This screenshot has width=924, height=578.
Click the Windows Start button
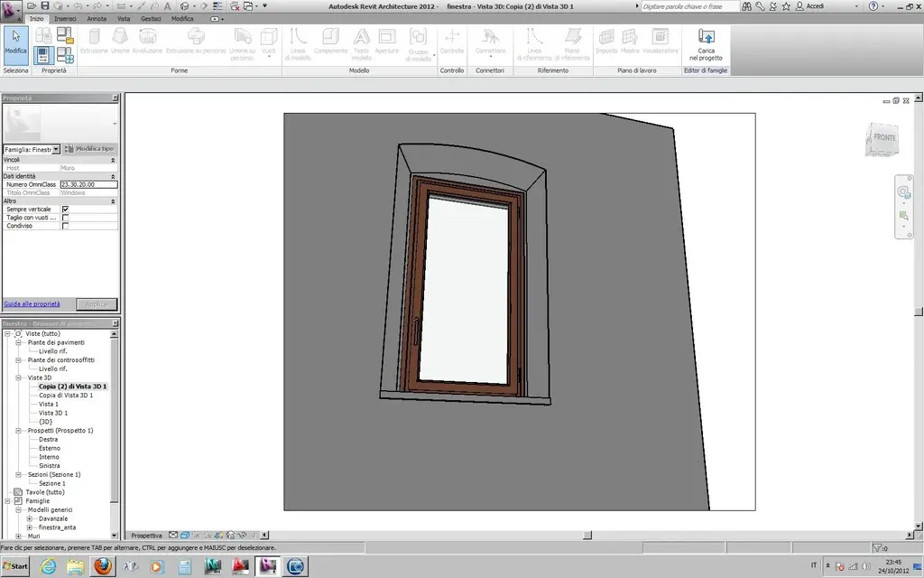(14, 566)
